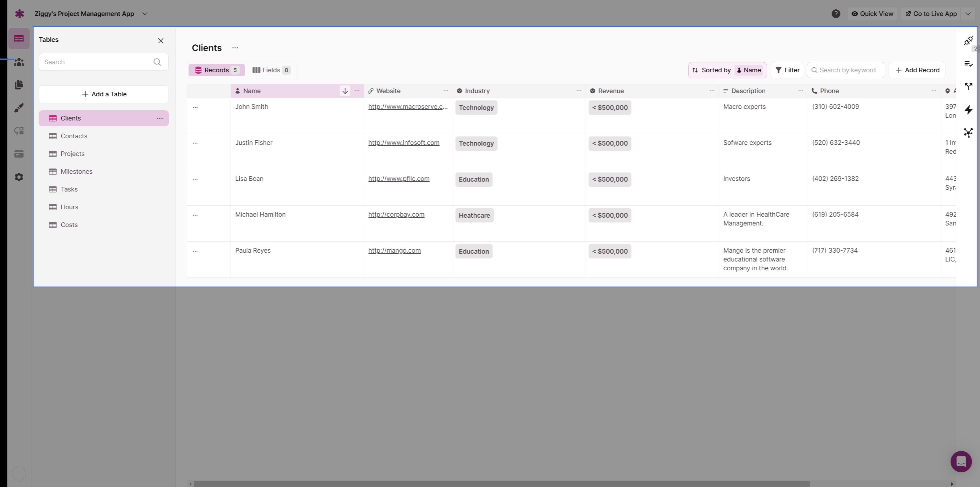Open the person/contacts icon in left sidebar

coord(18,61)
